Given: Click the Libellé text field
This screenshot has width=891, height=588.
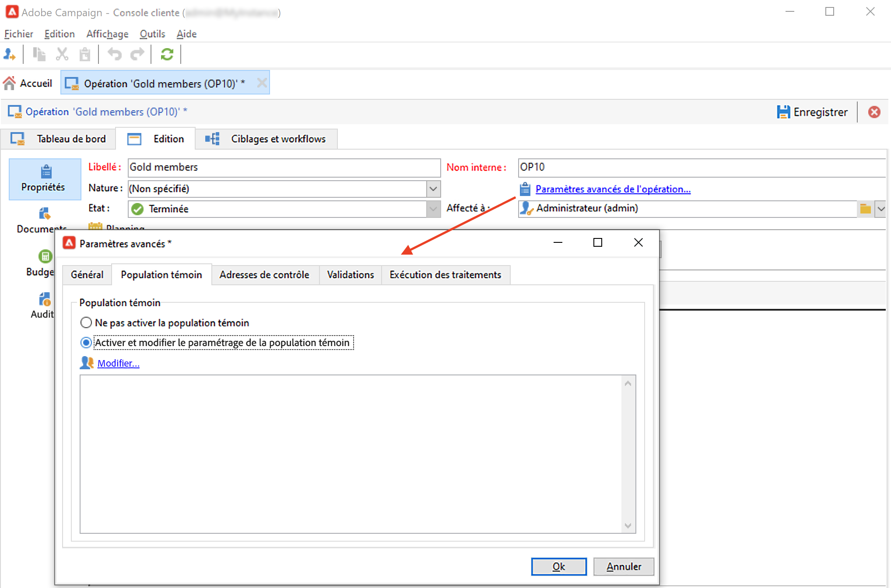Looking at the screenshot, I should [284, 168].
